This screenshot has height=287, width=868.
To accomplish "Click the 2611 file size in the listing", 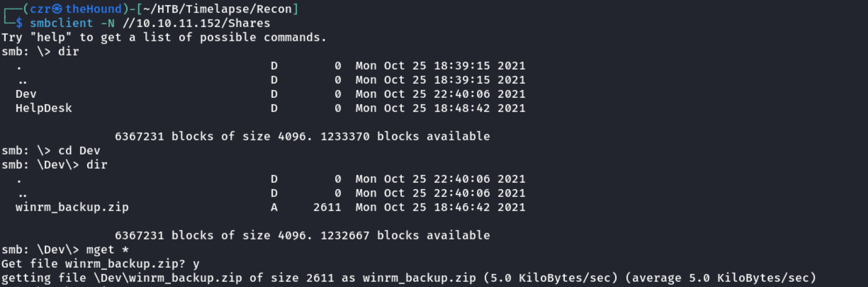I will pos(327,207).
